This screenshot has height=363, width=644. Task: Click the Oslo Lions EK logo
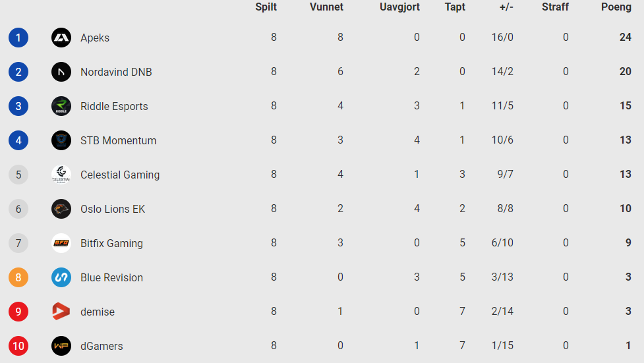[x=61, y=209]
